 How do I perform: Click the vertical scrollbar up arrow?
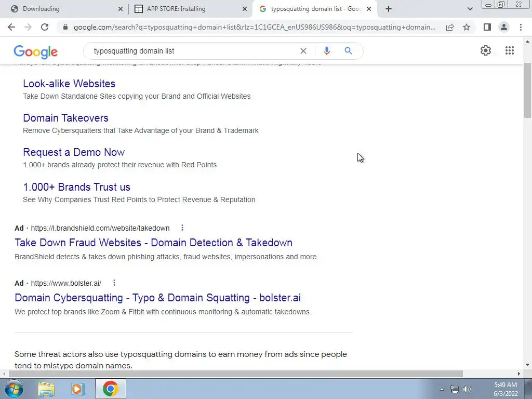click(528, 42)
